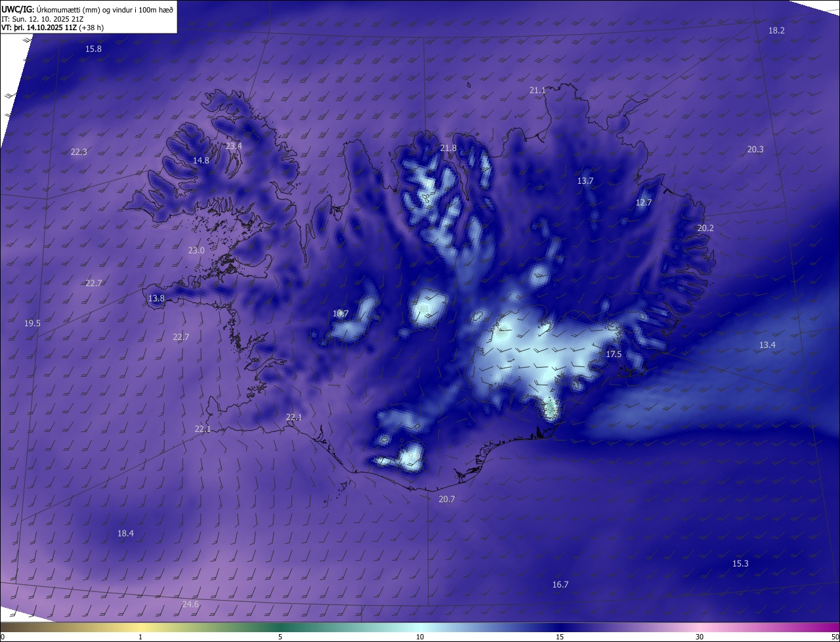The image size is (840, 642).
Task: Select the 13.7 value label
Action: coord(585,181)
